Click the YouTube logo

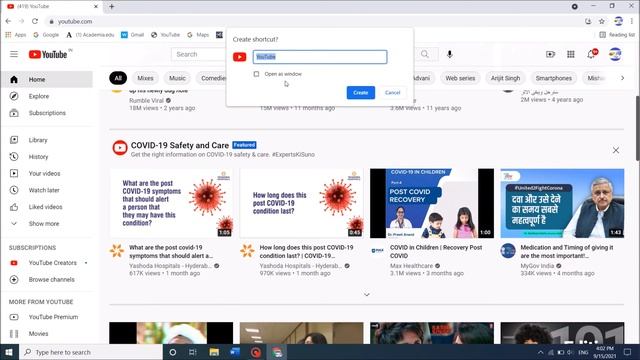[48, 54]
